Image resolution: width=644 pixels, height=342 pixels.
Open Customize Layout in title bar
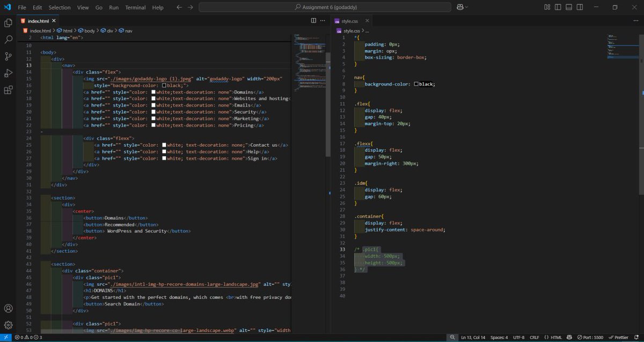click(x=547, y=8)
